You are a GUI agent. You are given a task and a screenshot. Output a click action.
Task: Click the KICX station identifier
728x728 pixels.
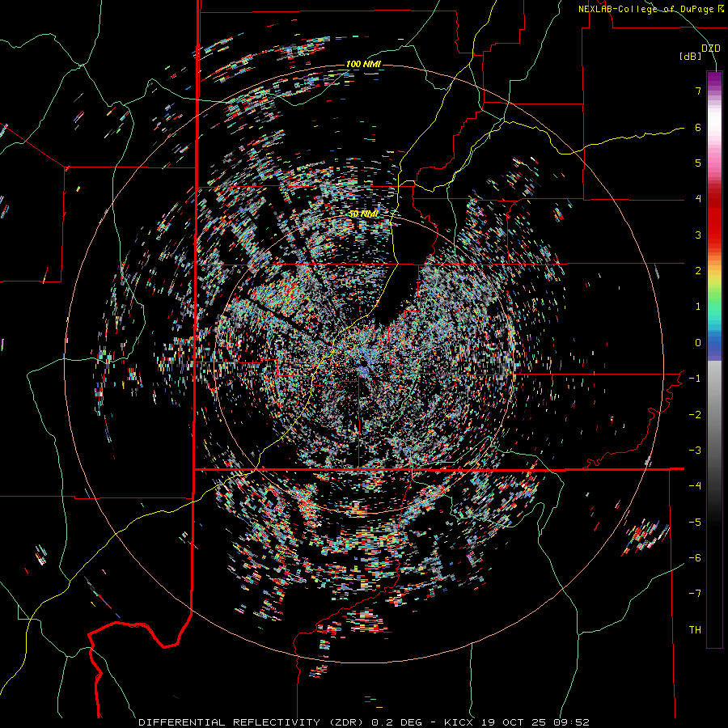pos(459,722)
